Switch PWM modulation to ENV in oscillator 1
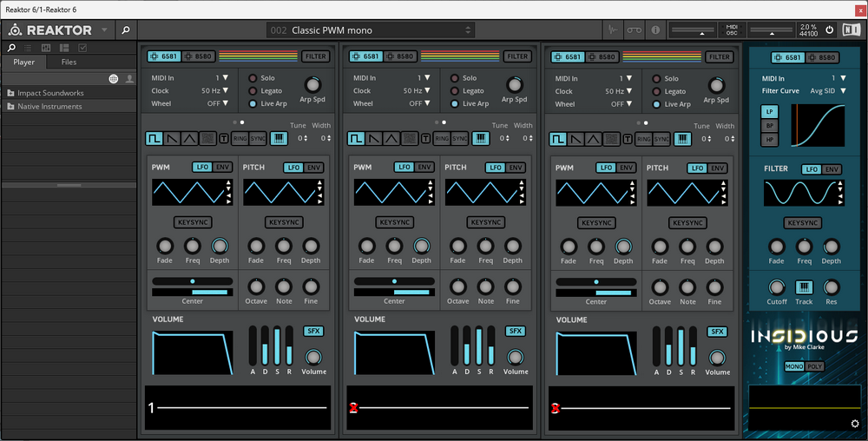Image resolution: width=868 pixels, height=441 pixels. click(x=222, y=167)
